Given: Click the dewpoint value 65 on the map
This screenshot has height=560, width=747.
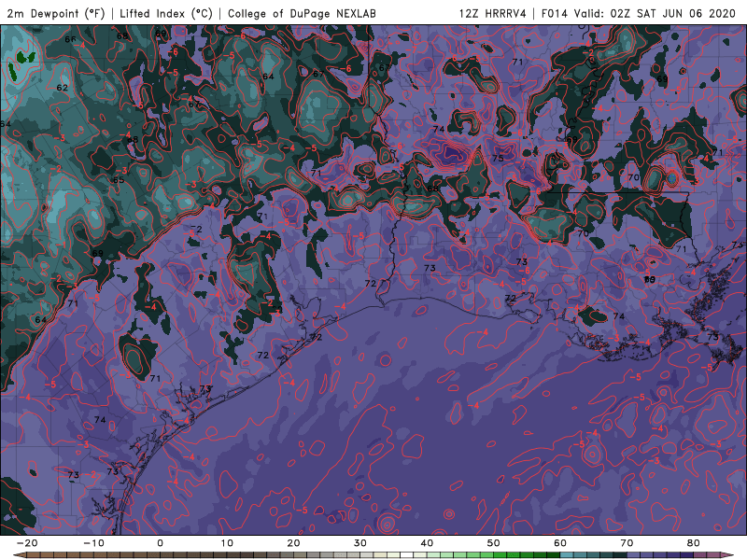Looking at the screenshot, I should pos(119,180).
